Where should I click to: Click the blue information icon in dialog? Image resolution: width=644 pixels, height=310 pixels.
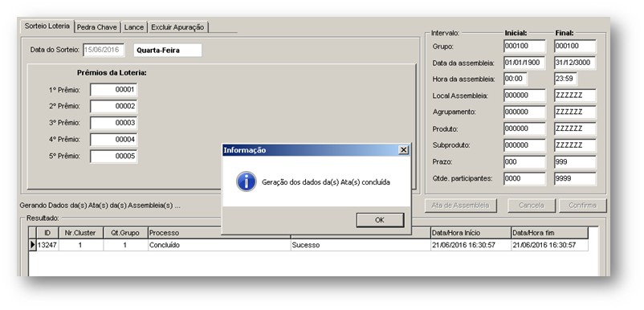coord(247,182)
